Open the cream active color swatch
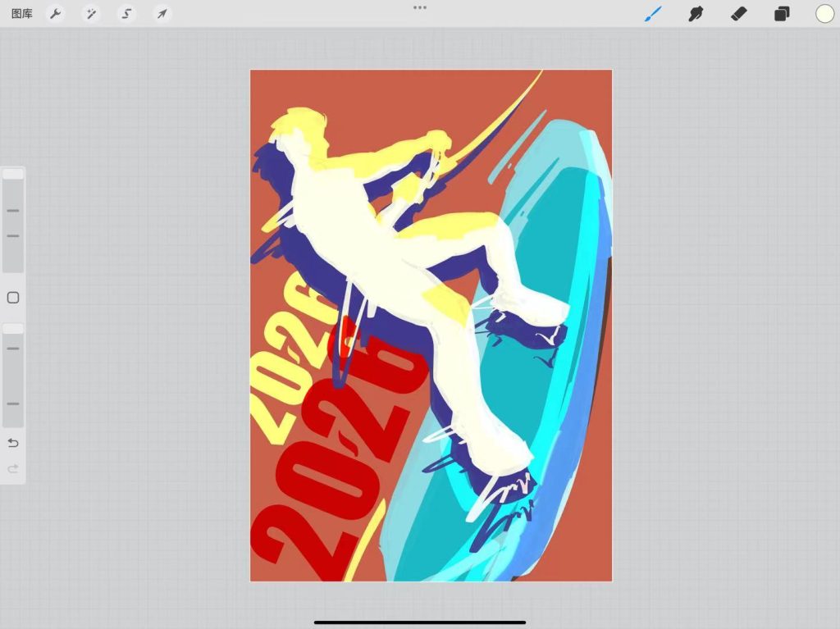840x629 pixels. pos(824,14)
